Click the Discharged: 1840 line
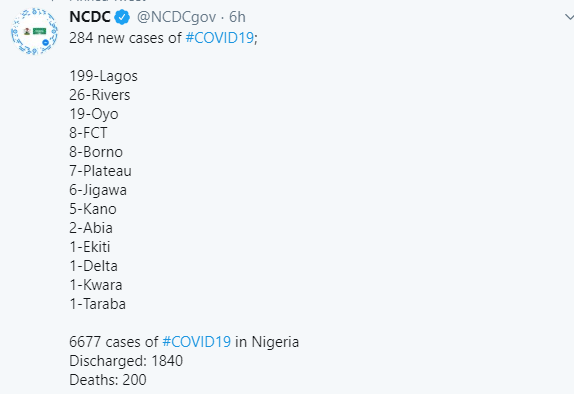This screenshot has width=574, height=394. click(126, 361)
